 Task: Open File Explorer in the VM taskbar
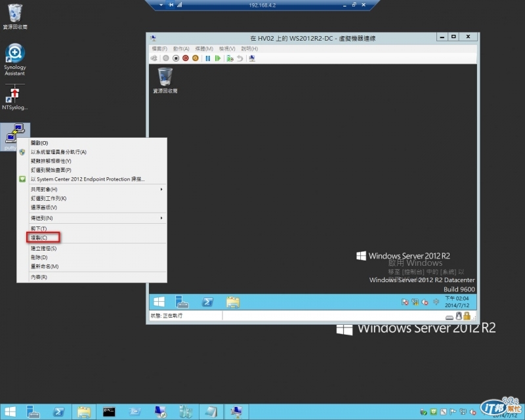tap(233, 302)
